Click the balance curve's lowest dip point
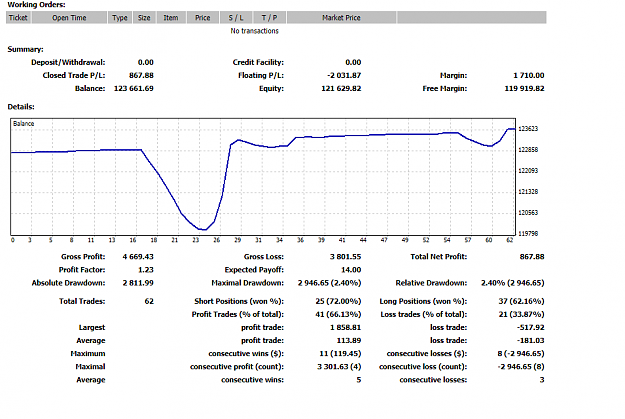625x419 pixels. click(x=203, y=230)
